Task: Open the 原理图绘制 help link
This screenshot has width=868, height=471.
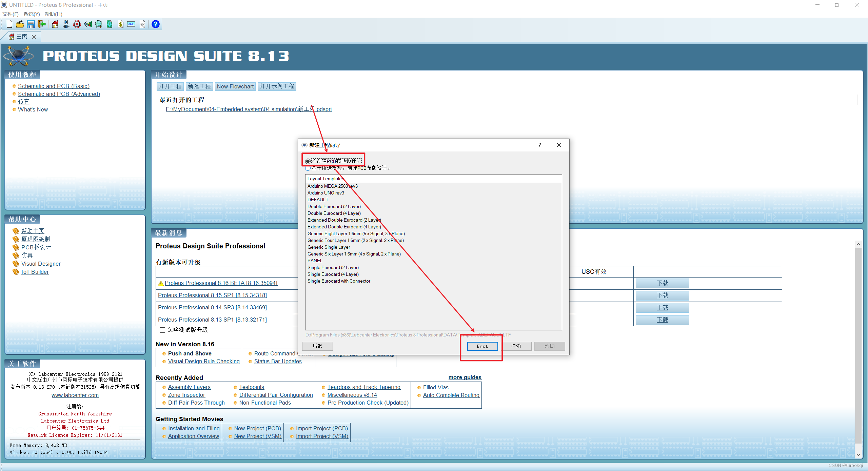Action: tap(36, 239)
